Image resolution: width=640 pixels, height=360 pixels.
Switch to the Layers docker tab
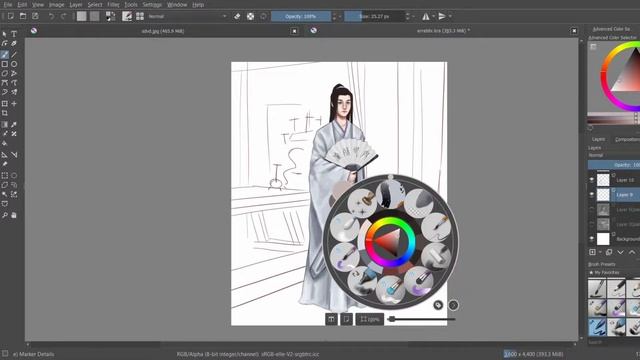click(598, 139)
